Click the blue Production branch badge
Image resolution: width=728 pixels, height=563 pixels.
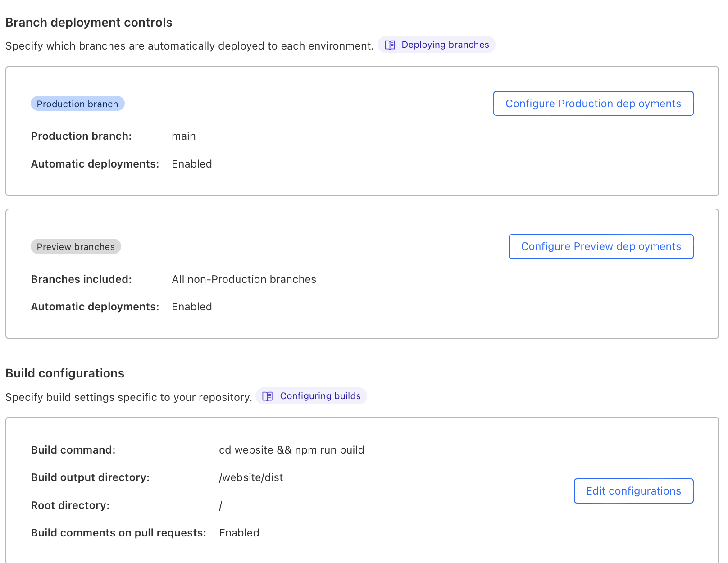coord(77,104)
